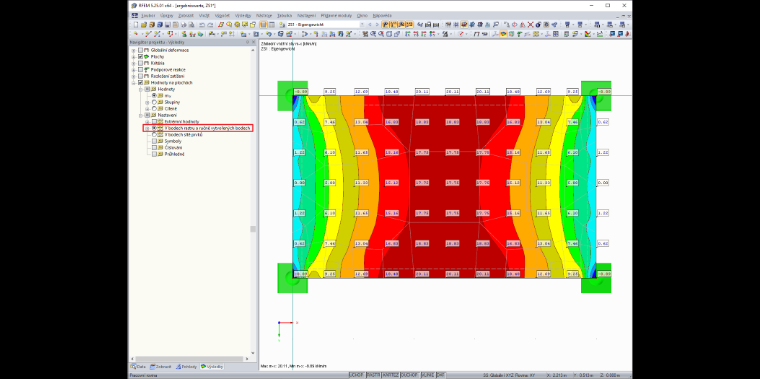The image size is (760, 379).
Task: Enable the Globální deformace checkbox
Action: pyautogui.click(x=141, y=50)
